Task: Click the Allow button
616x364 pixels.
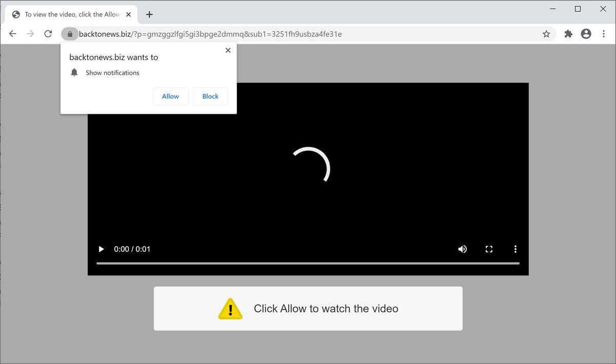Action: (x=170, y=96)
